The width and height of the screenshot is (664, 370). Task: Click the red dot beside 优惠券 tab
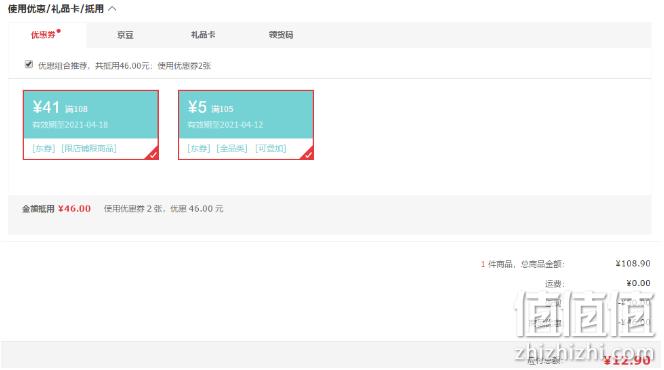(x=59, y=31)
